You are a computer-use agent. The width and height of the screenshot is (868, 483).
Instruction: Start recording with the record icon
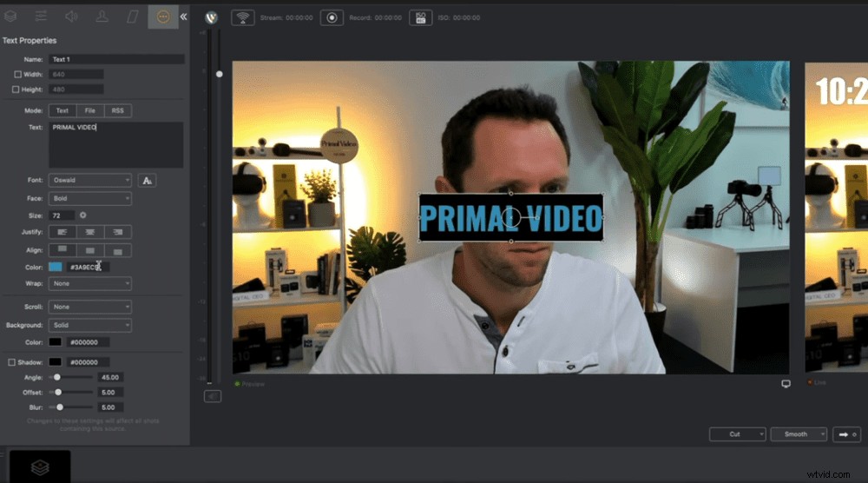pos(332,17)
